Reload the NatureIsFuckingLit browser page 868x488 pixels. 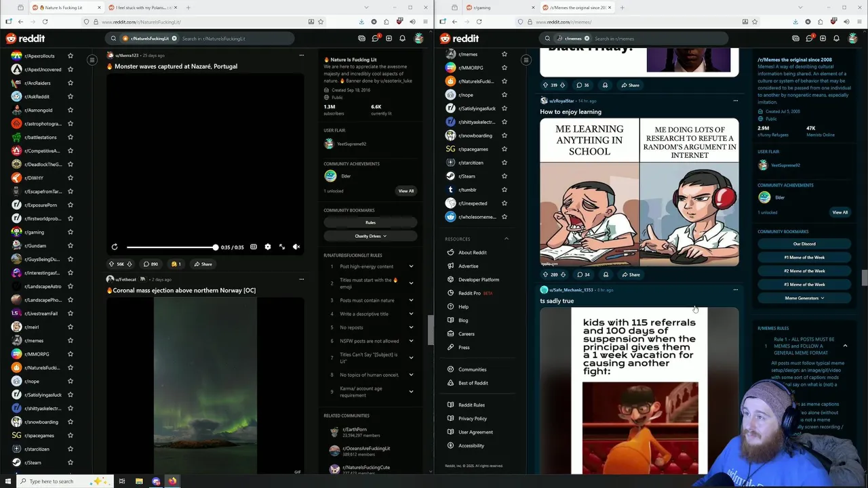45,22
